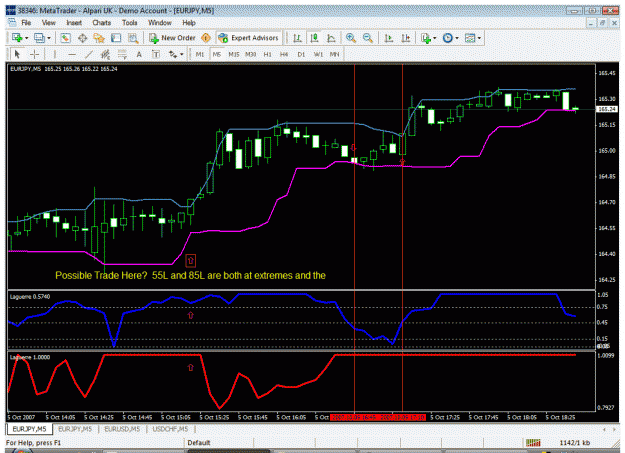
Task: Switch to M15 timeframe
Action: click(234, 54)
